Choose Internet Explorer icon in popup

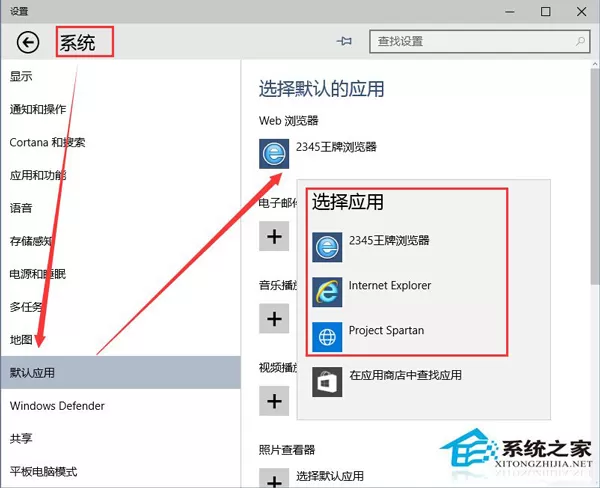(327, 292)
